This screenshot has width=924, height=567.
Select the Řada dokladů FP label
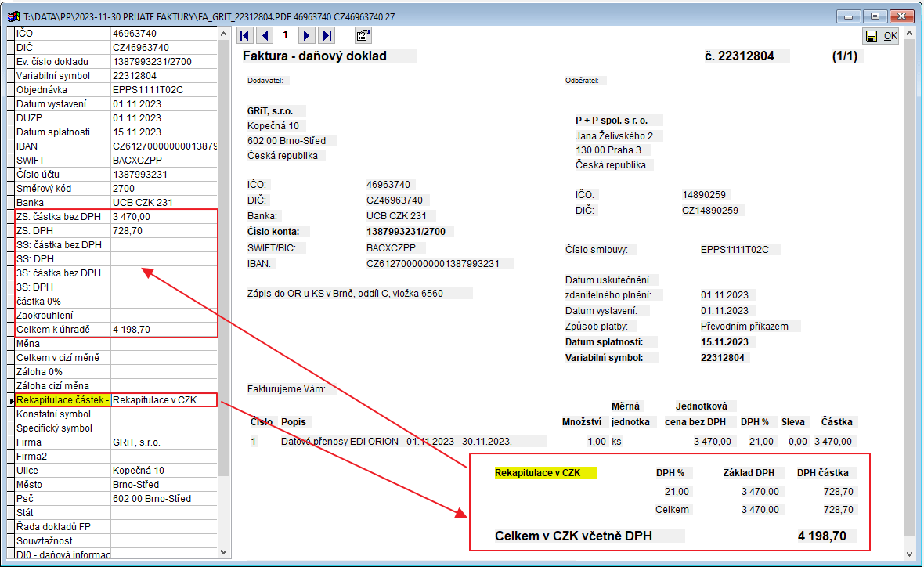click(53, 527)
